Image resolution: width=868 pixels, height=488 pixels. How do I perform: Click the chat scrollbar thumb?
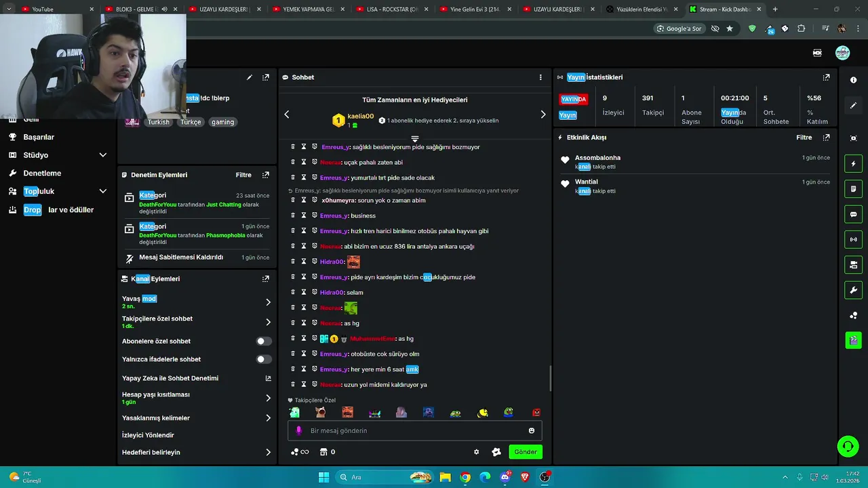[x=550, y=378]
